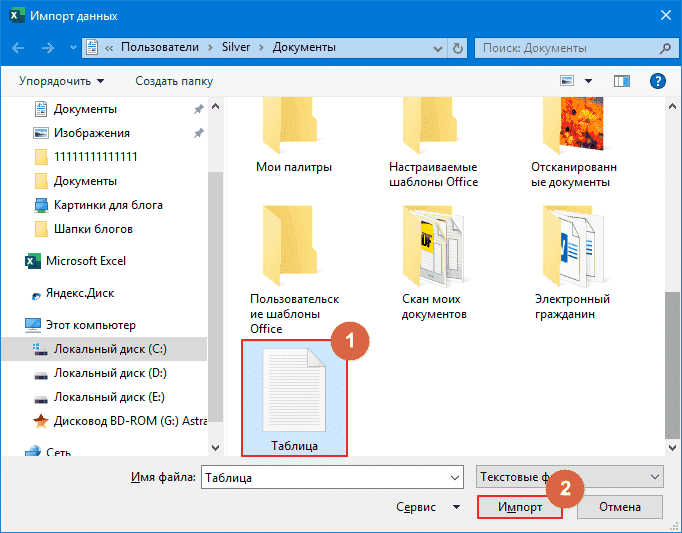
Task: Click Документы in the address breadcrumb
Action: tap(304, 47)
